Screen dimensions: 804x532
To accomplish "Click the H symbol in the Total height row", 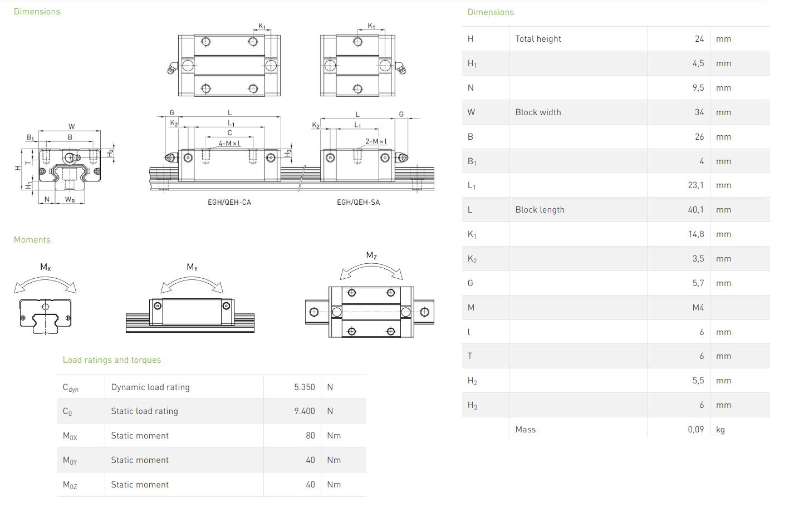I will (470, 39).
